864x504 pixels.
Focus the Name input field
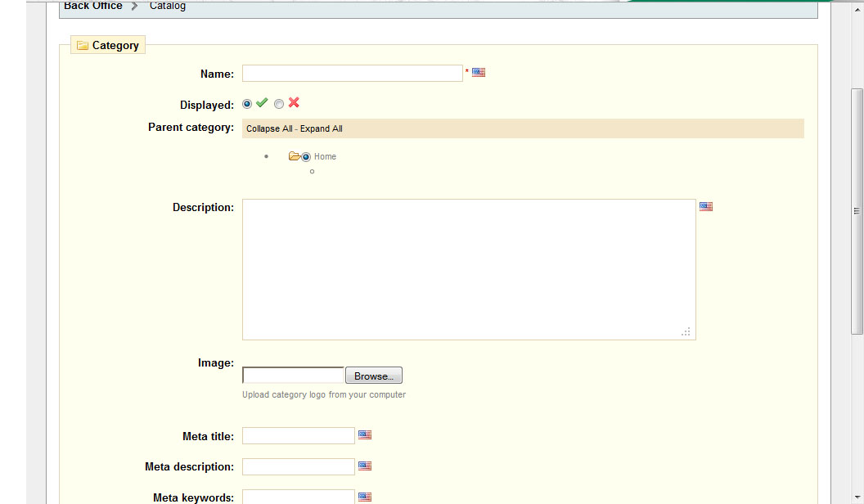point(352,74)
